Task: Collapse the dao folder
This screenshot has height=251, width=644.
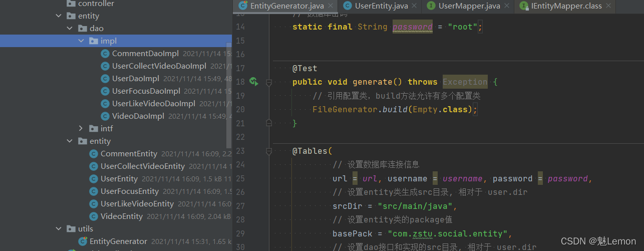Action: [x=70, y=29]
